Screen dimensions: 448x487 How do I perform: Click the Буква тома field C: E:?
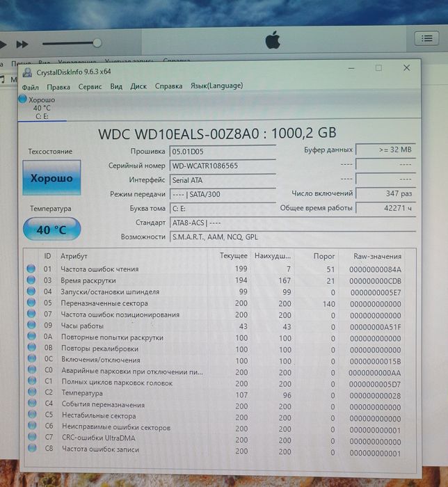coord(223,209)
